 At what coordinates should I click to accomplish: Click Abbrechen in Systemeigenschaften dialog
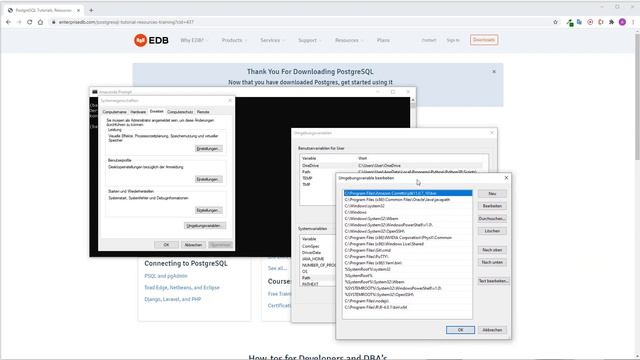pyautogui.click(x=193, y=244)
